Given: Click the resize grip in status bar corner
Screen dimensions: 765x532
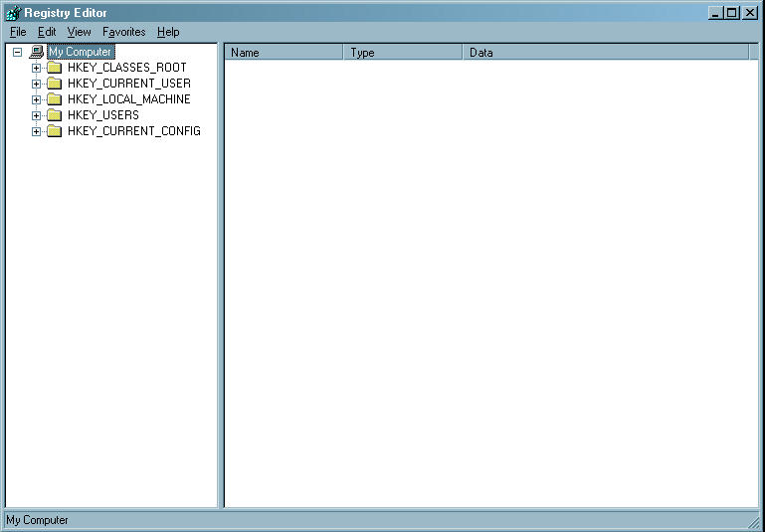Looking at the screenshot, I should [754, 521].
